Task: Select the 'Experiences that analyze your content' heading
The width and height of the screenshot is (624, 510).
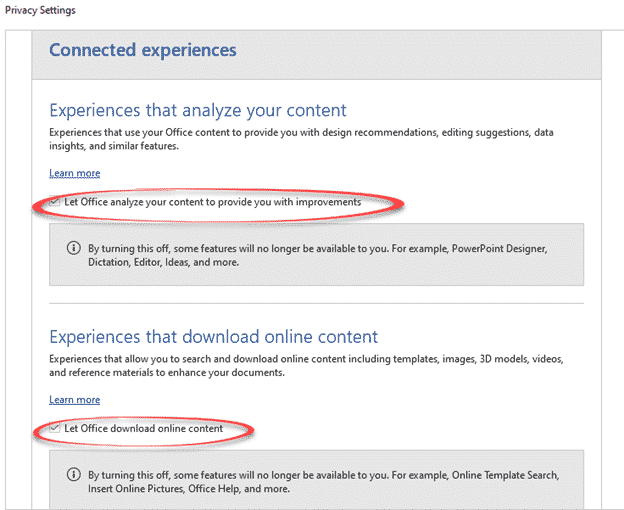Action: (198, 110)
